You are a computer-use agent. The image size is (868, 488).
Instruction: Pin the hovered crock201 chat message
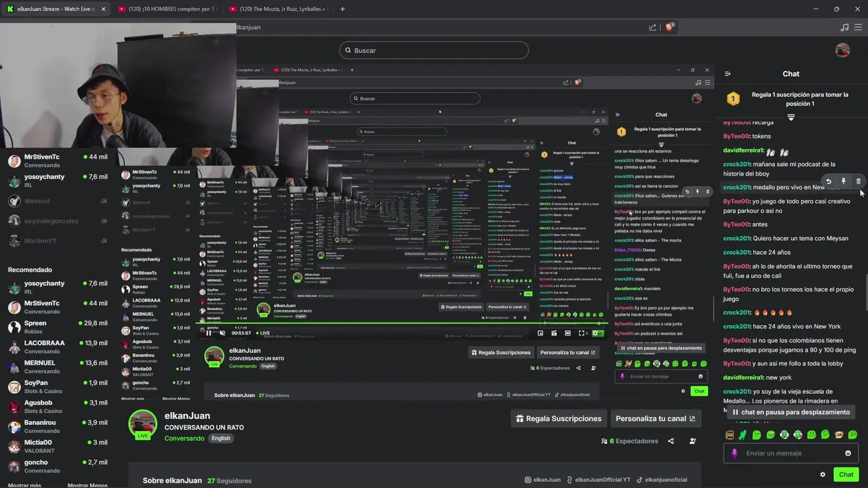click(x=844, y=182)
